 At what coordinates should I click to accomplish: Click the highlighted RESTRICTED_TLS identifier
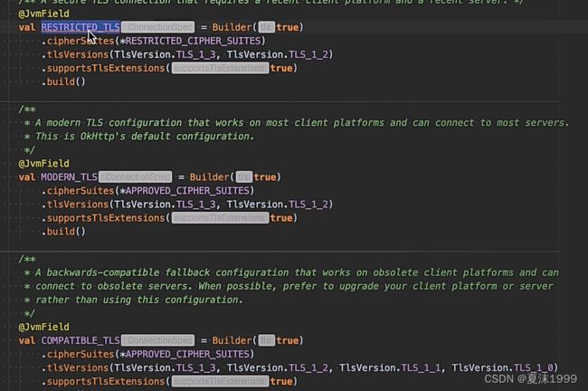click(81, 27)
